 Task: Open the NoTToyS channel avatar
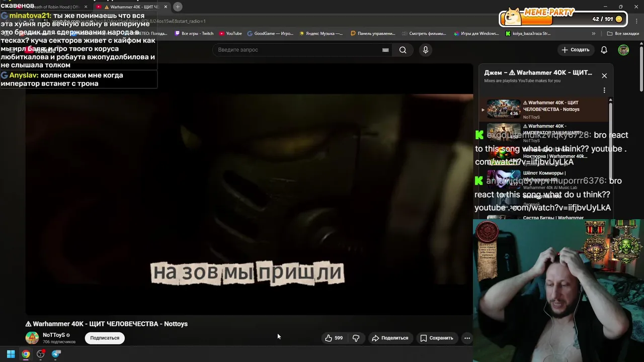[x=32, y=338]
